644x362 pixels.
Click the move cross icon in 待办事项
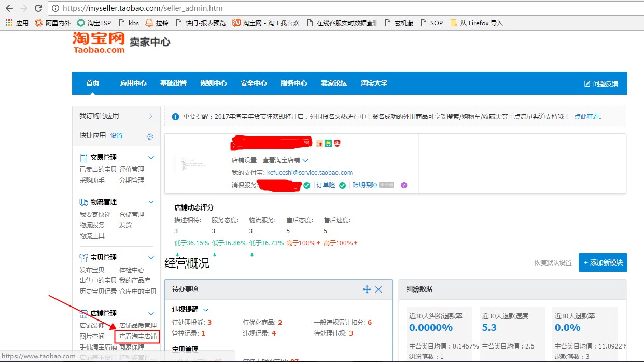[367, 289]
